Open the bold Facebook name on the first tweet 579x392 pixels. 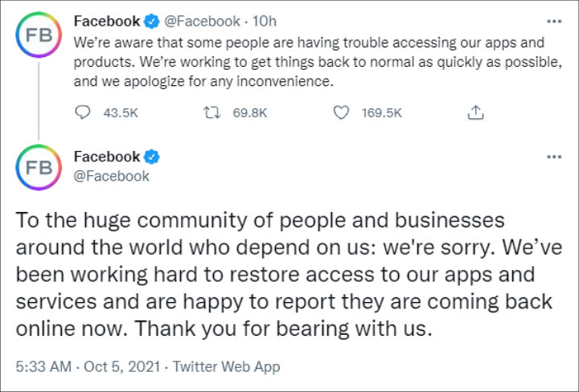(107, 21)
